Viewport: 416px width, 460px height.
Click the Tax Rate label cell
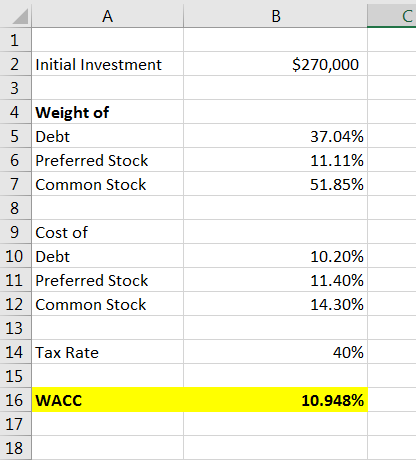[x=107, y=352]
